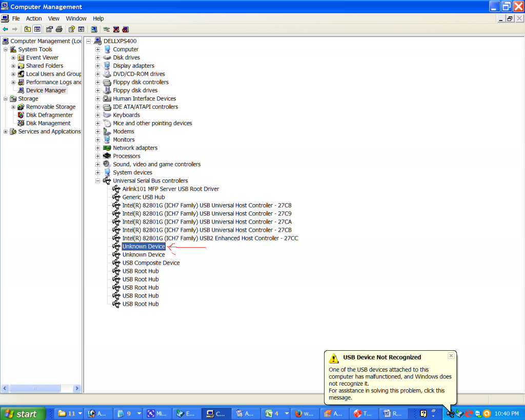525x420 pixels.
Task: Click Sound, video and game controllers label
Action: tap(157, 165)
